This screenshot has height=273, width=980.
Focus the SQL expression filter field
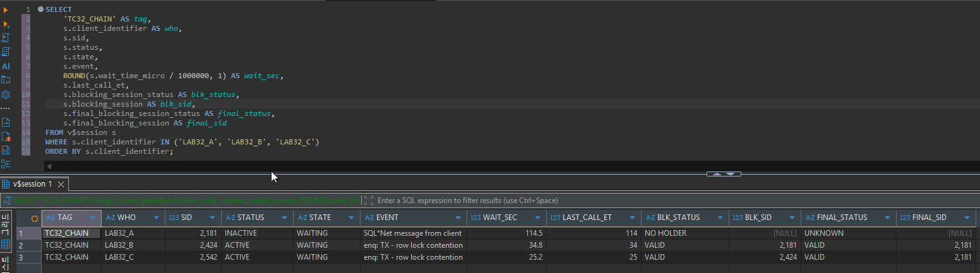pyautogui.click(x=676, y=200)
